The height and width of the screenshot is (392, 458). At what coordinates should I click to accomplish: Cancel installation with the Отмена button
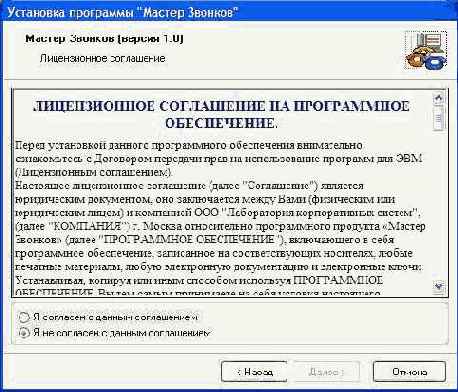(x=409, y=371)
